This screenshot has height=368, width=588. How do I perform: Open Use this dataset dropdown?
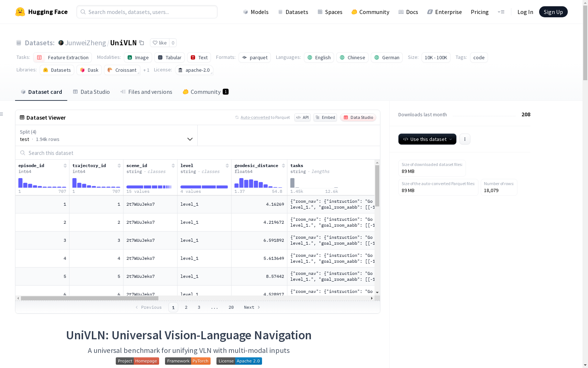(x=427, y=139)
